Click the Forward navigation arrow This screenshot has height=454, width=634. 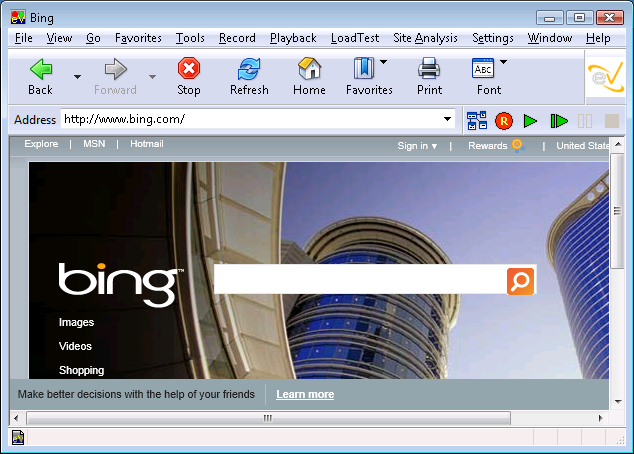coord(116,69)
